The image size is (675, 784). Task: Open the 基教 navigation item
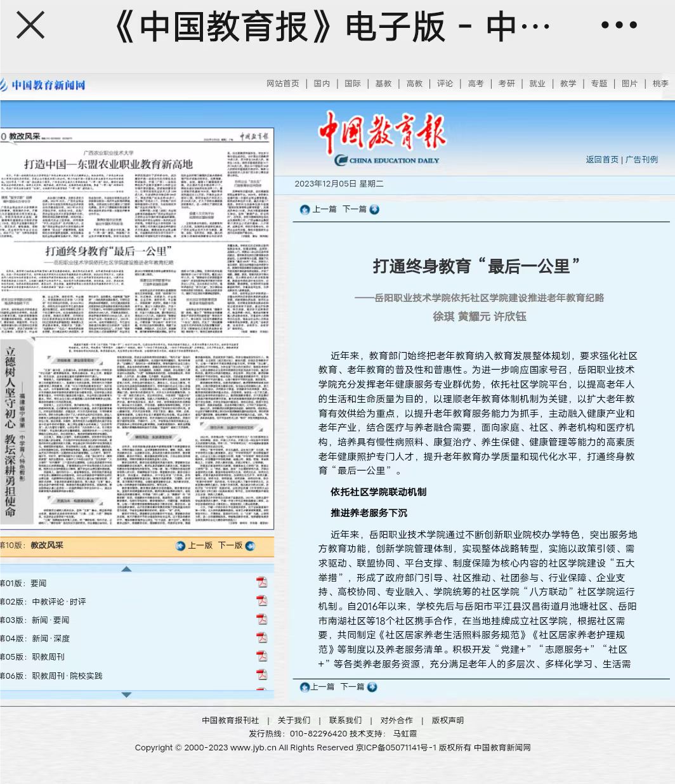[x=383, y=84]
